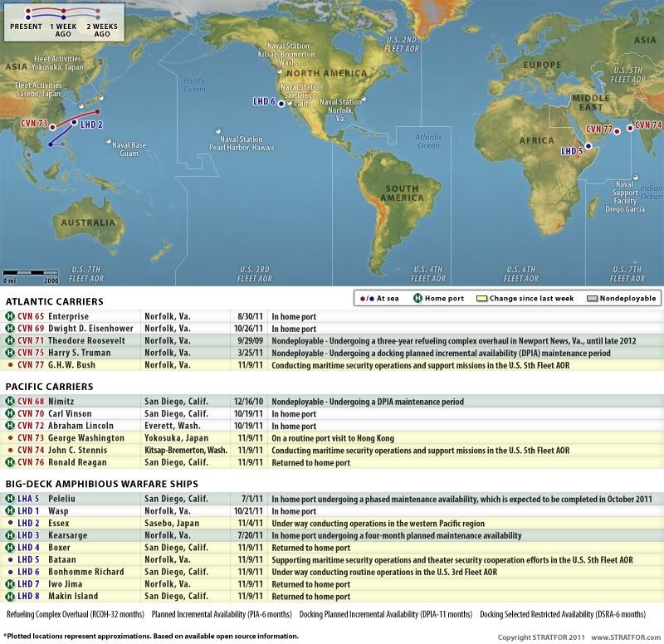Click the Naval Base Guam marker
Viewport: 664px width, 644px height.
[x=110, y=142]
